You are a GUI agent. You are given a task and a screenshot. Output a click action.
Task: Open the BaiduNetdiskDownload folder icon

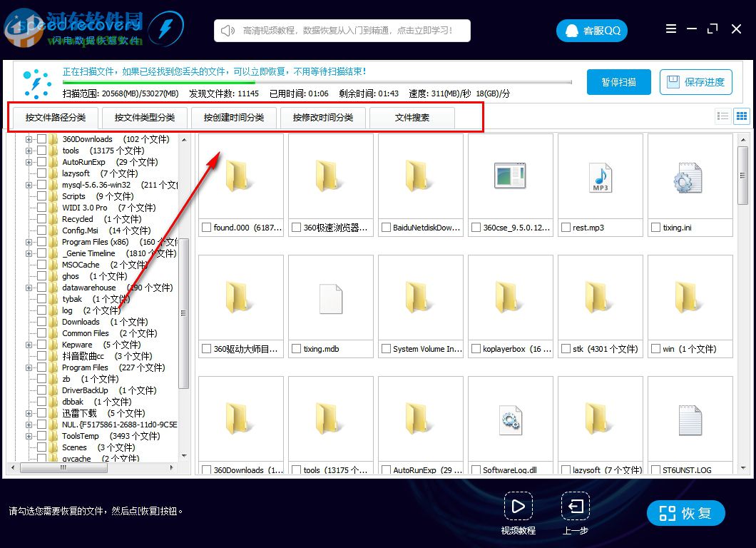point(418,176)
